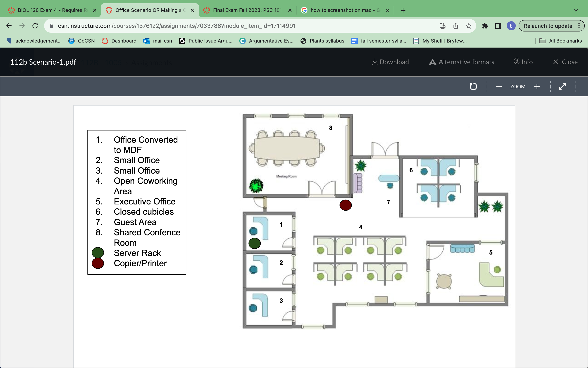This screenshot has width=588, height=368.
Task: Switch to how to screenshot on mac tab
Action: 345,10
